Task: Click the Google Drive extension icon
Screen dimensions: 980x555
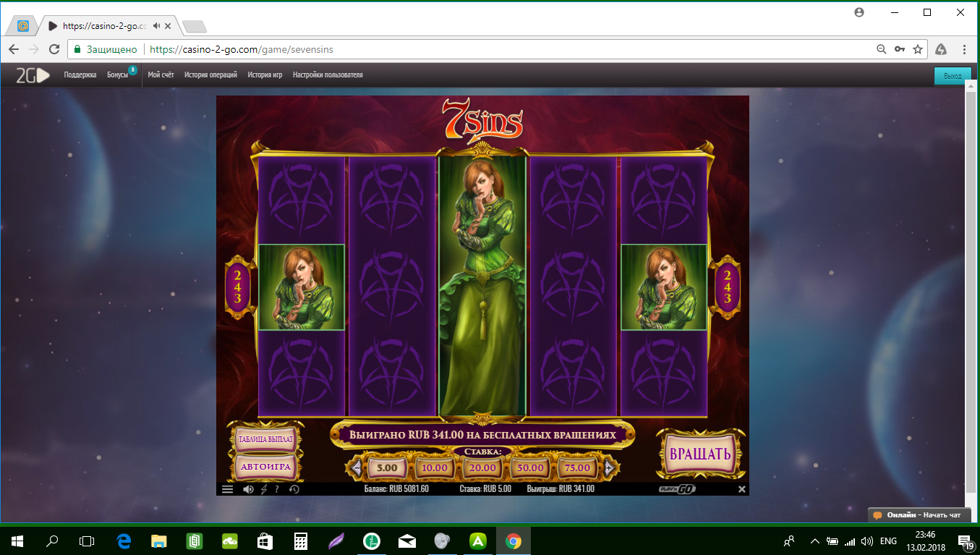Action: 941,49
